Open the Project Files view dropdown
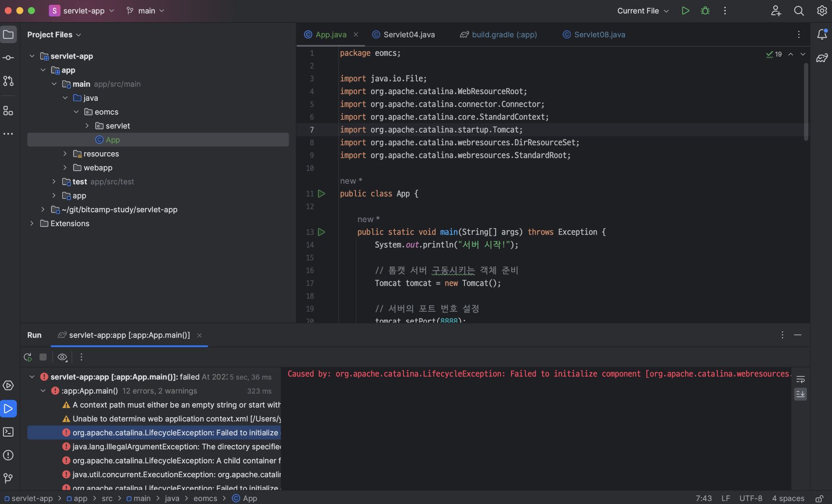This screenshot has height=504, width=832. [x=54, y=35]
